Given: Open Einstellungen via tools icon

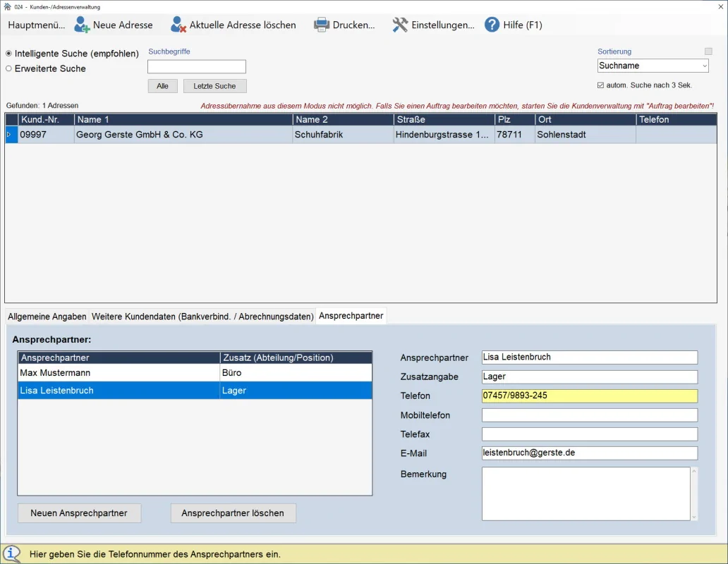Looking at the screenshot, I should (x=400, y=25).
